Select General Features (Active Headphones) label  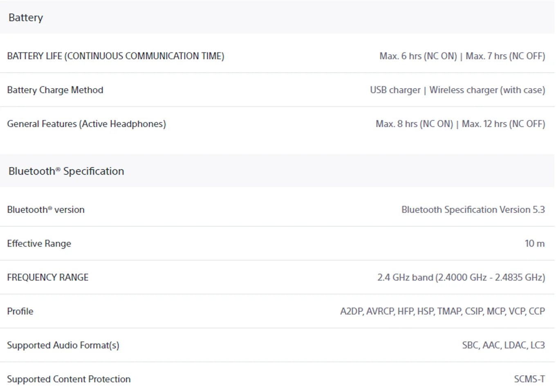tap(87, 124)
